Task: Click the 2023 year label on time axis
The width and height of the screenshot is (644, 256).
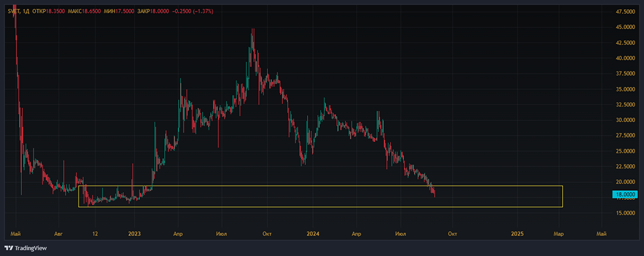Action: pyautogui.click(x=135, y=234)
